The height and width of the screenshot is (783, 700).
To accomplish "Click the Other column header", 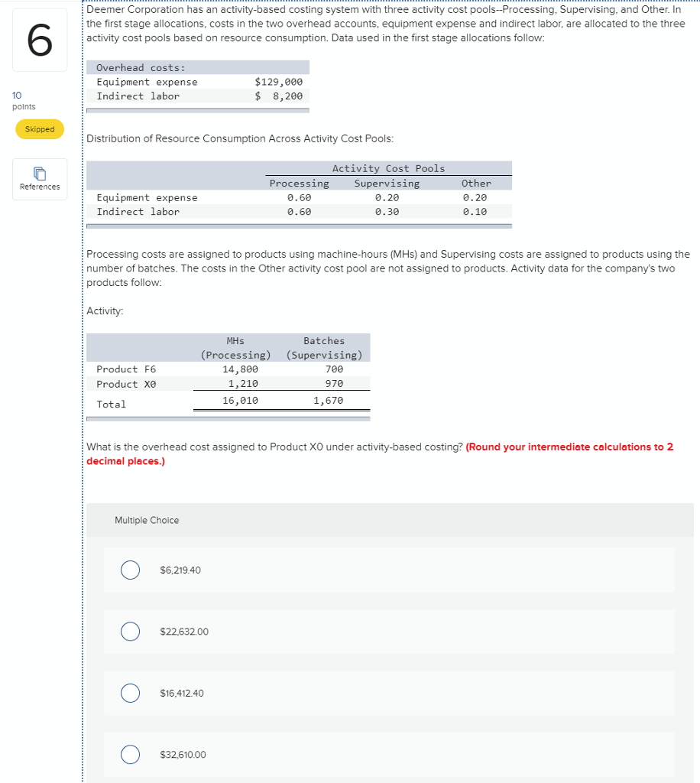I will (x=477, y=184).
